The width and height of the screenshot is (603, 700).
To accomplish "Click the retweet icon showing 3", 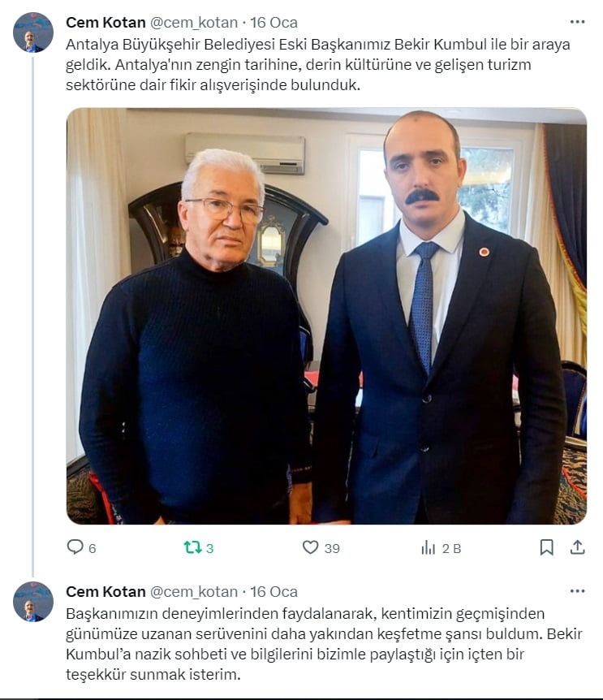I will pyautogui.click(x=192, y=547).
